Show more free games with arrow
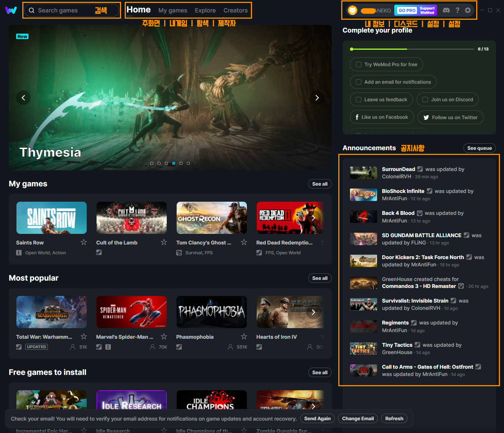This screenshot has width=504, height=433. (313, 406)
